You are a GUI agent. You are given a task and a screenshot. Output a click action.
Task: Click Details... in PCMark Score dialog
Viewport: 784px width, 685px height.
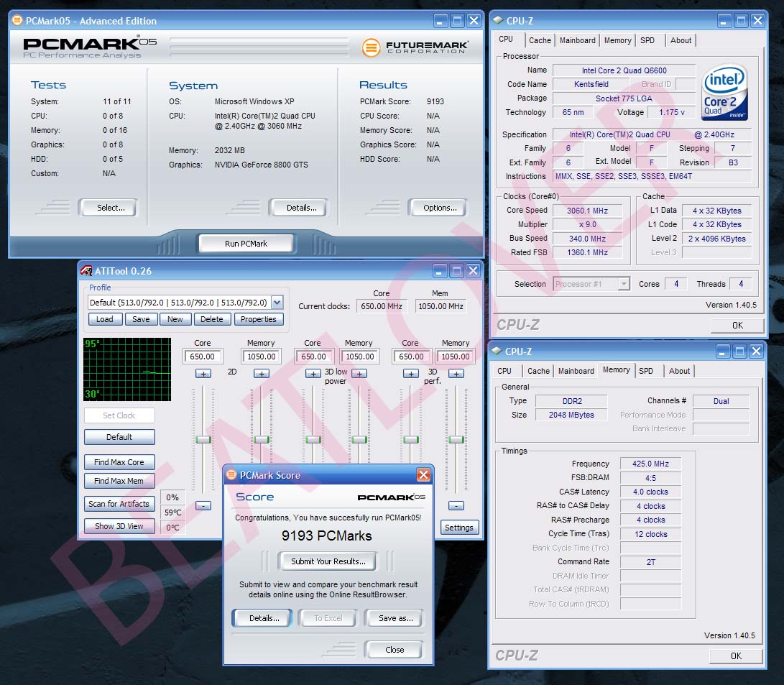point(263,618)
